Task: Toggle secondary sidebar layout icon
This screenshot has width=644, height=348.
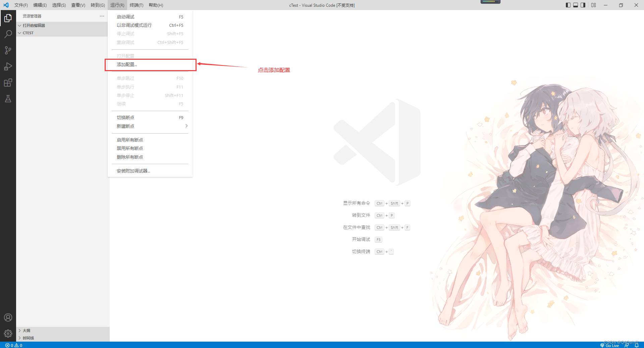Action: click(583, 5)
